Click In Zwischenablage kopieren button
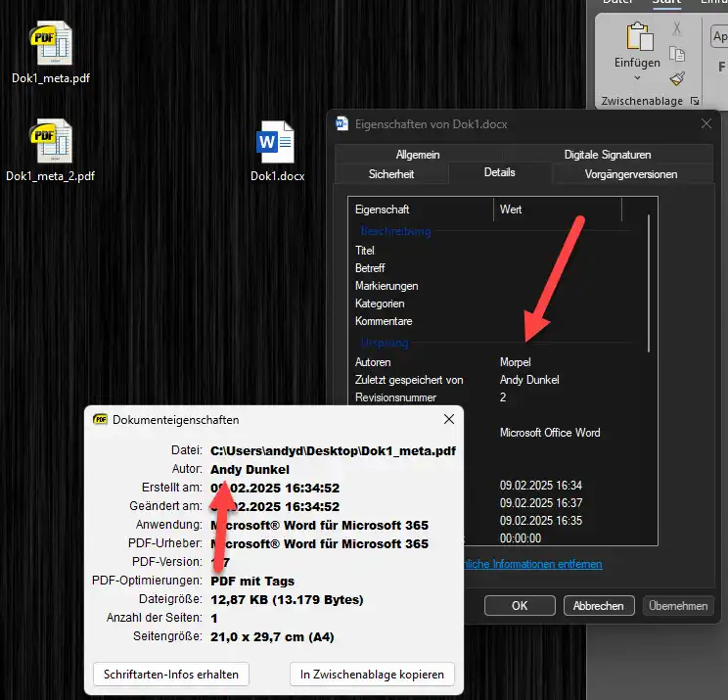728x700 pixels. pyautogui.click(x=372, y=674)
